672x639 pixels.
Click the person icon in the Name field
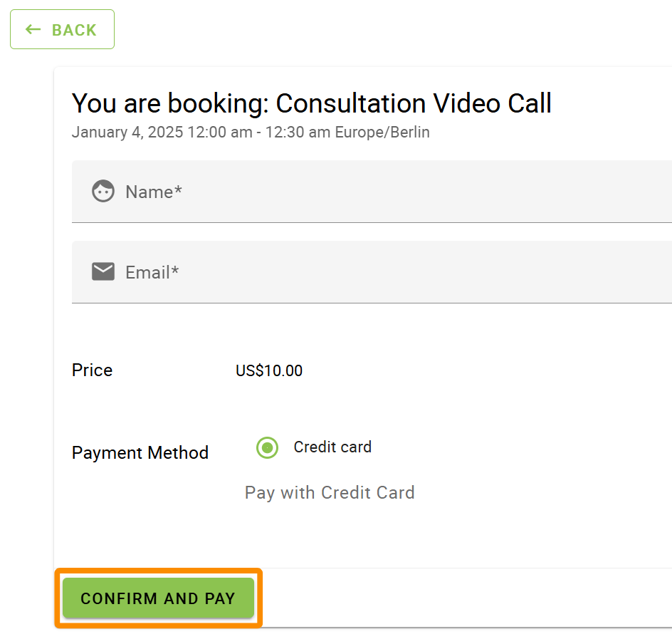tap(103, 191)
